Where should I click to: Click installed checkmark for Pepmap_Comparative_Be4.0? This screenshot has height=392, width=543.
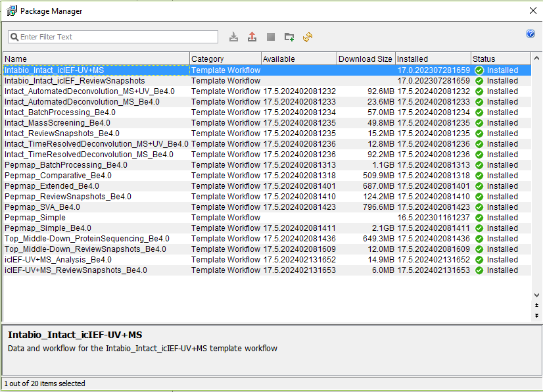(x=479, y=176)
